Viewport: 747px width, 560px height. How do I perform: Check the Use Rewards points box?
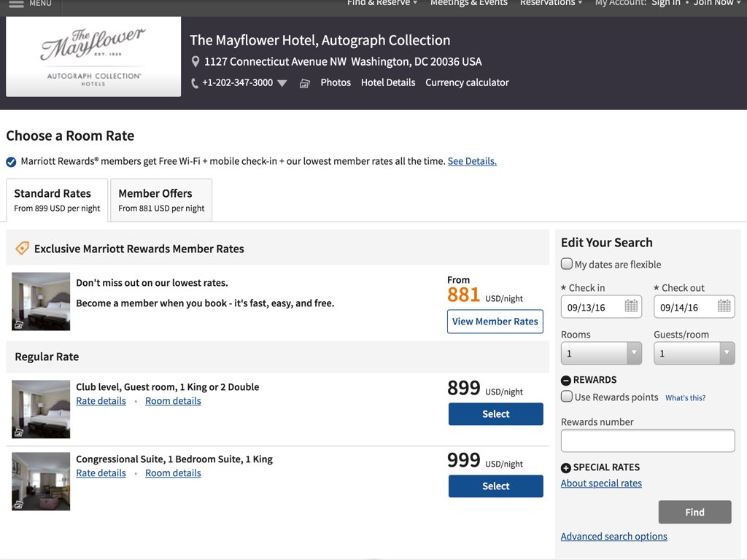pos(566,396)
